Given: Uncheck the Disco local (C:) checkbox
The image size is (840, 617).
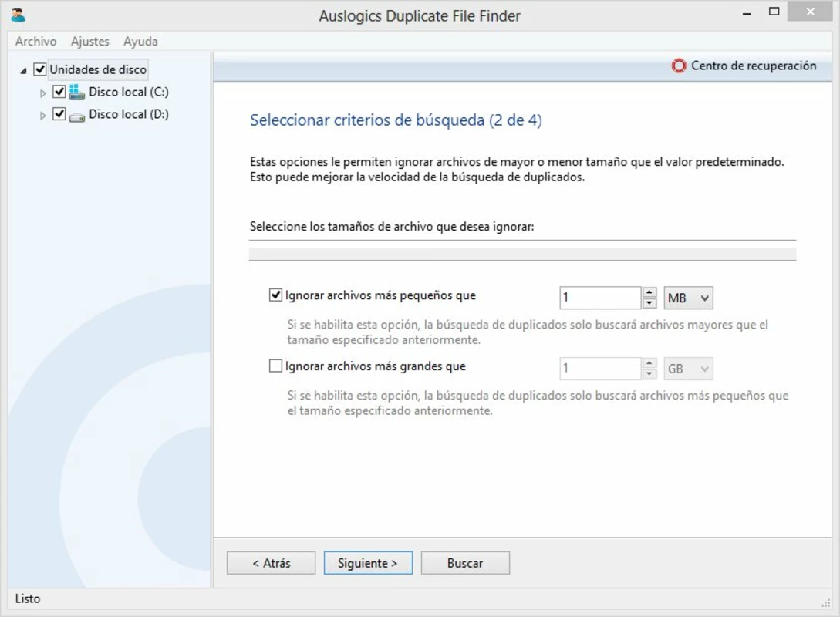Looking at the screenshot, I should point(59,92).
